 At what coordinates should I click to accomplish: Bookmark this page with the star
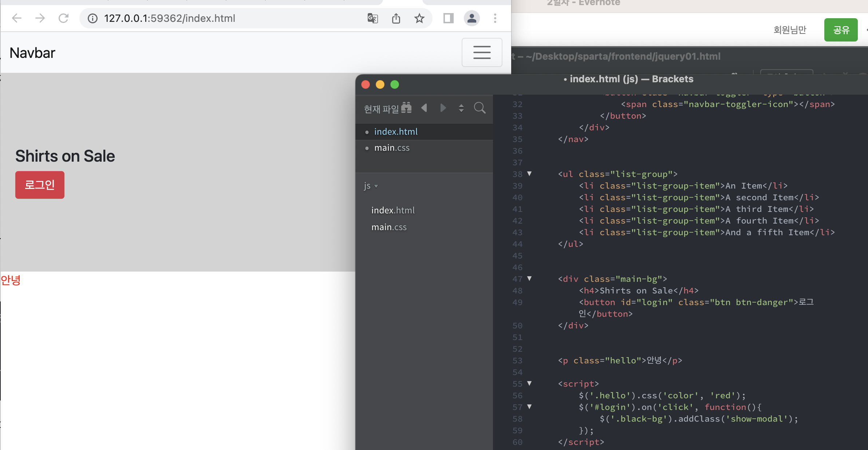[x=419, y=18]
